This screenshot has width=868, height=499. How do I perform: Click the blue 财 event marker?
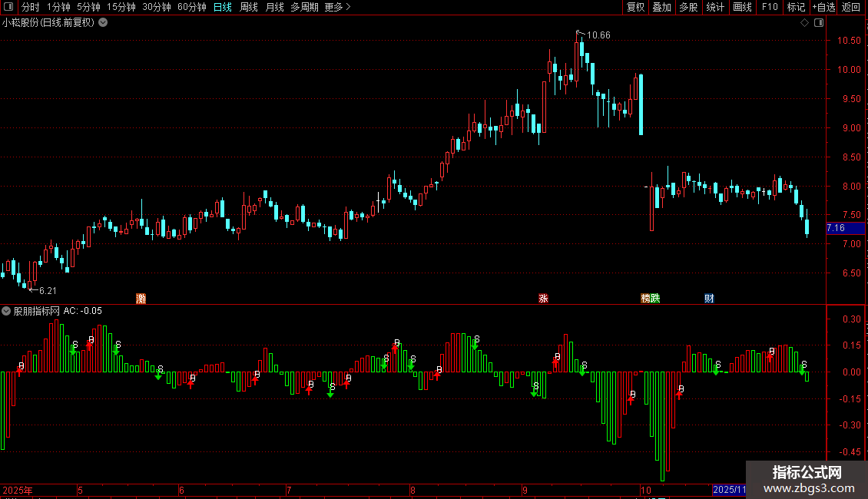tap(709, 299)
